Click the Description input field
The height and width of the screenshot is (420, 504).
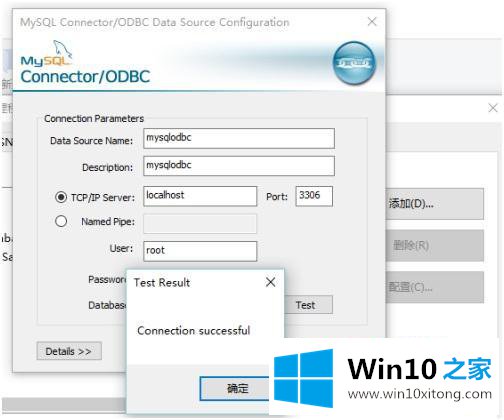click(x=239, y=166)
